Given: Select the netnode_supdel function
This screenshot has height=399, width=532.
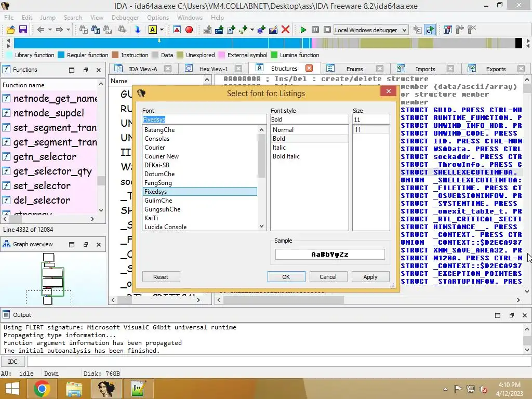Looking at the screenshot, I should coord(49,113).
